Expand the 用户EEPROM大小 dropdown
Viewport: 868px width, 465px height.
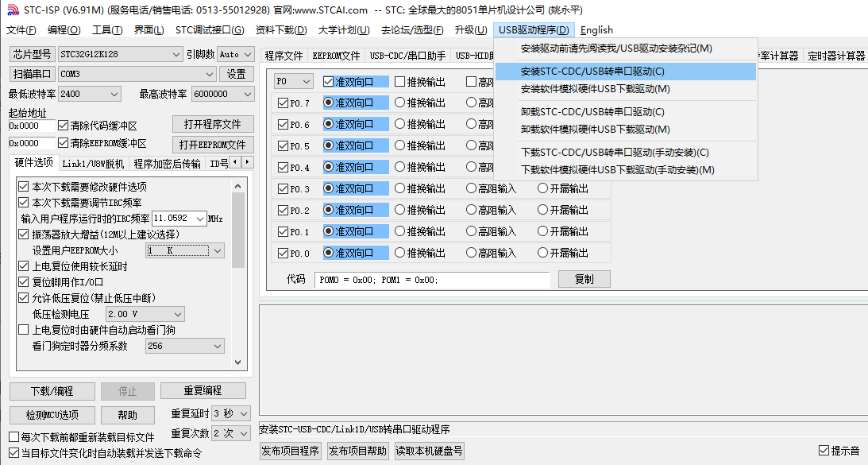(x=218, y=250)
